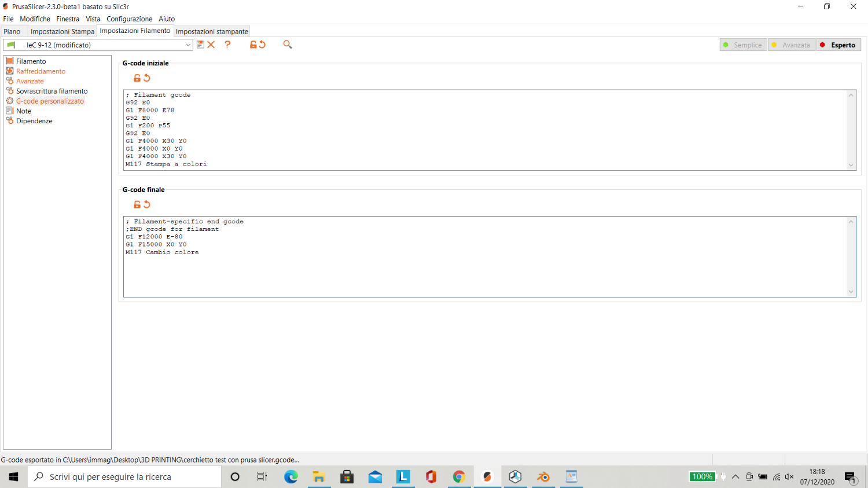Reset G-code finale with undo arrow
868x488 pixels.
(x=147, y=204)
